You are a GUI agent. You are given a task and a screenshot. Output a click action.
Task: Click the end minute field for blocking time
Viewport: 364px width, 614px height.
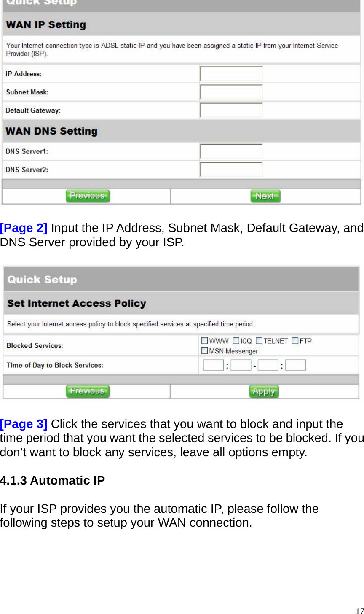click(295, 365)
